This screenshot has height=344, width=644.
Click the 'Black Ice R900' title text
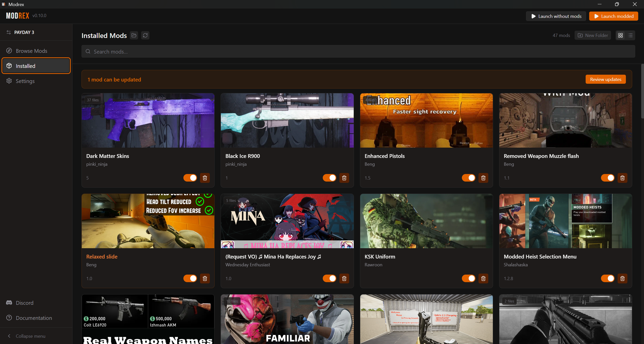click(x=243, y=156)
